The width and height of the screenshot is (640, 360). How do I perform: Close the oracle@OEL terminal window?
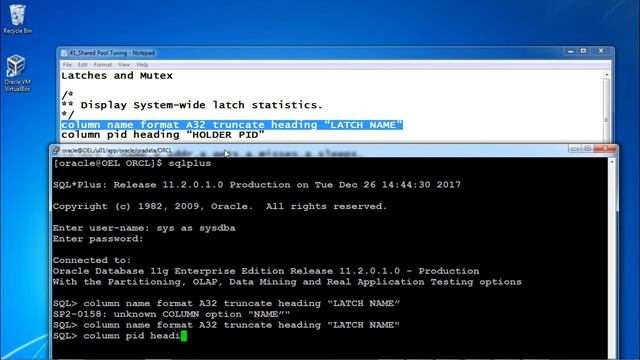[x=605, y=149]
